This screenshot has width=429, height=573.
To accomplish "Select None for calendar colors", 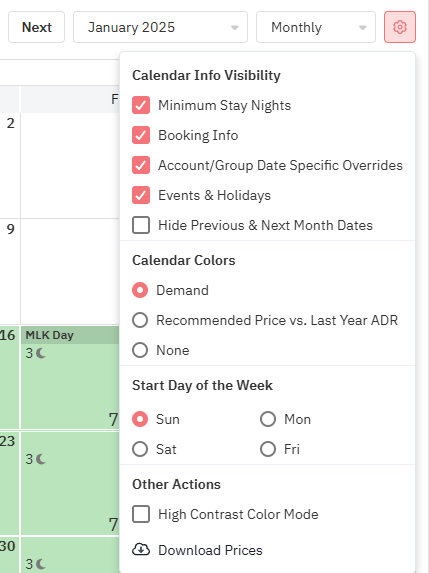I will tap(140, 350).
